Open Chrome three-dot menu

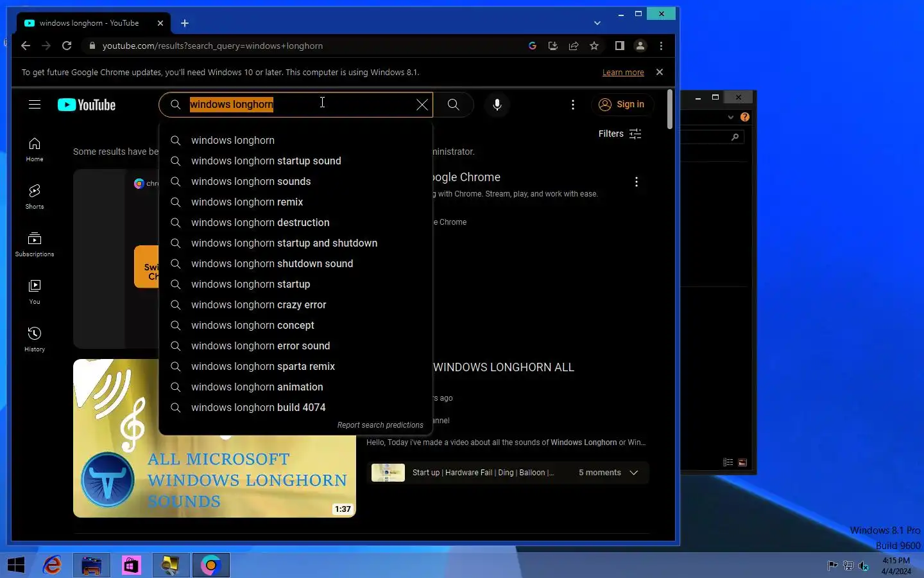pos(661,46)
